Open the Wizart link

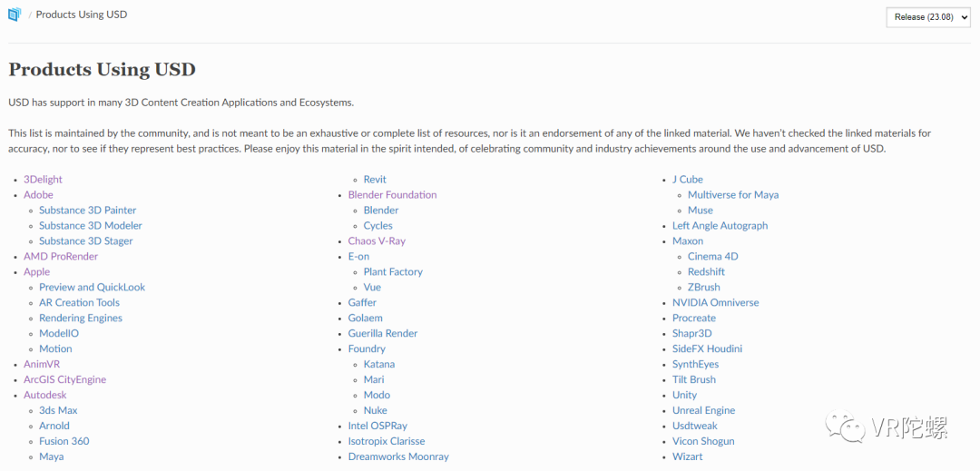click(x=688, y=456)
